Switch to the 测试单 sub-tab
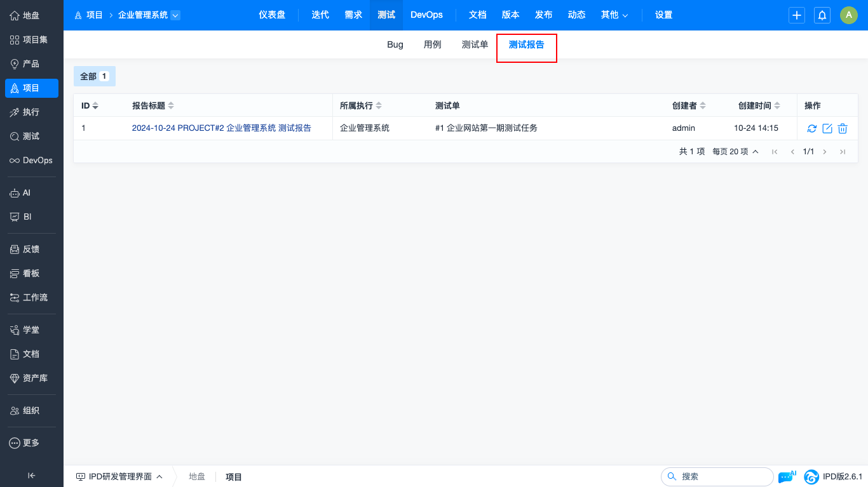 point(475,45)
